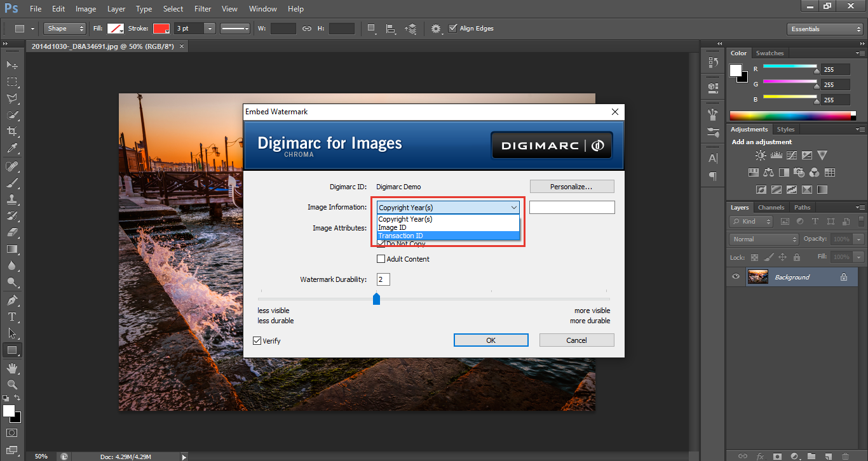Click the Personalize... button
Viewport: 868px width, 461px height.
click(x=572, y=187)
